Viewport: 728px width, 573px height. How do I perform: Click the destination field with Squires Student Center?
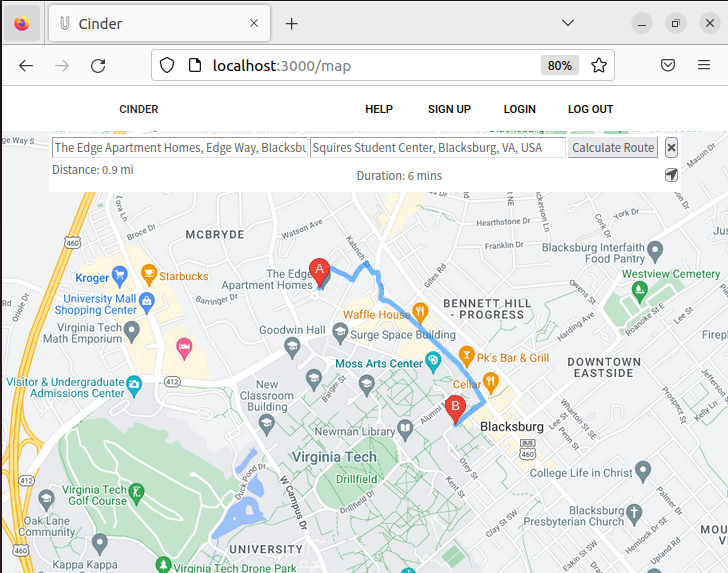click(438, 148)
